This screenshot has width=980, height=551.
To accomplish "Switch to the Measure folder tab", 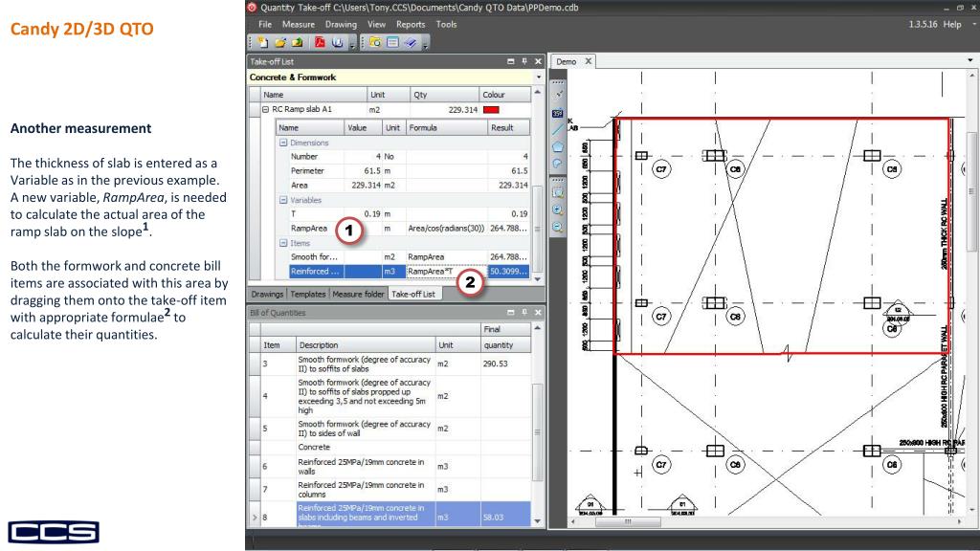I will (x=358, y=294).
